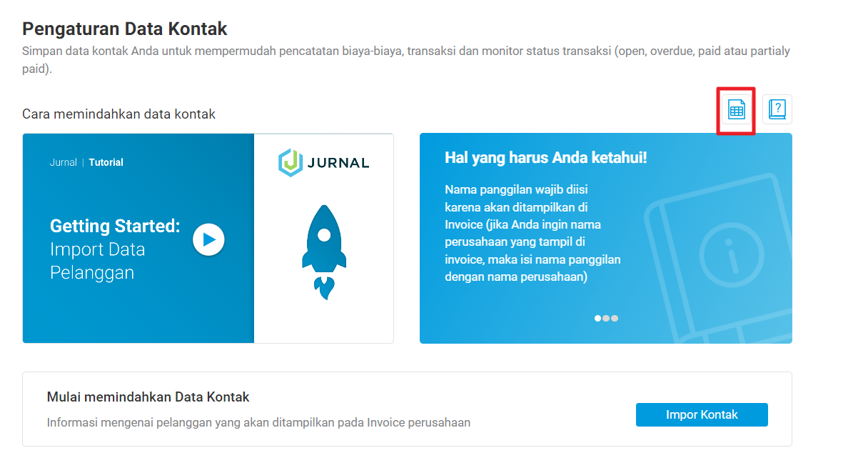Image resolution: width=868 pixels, height=458 pixels.
Task: Play the Getting Started tutorial video
Action: click(x=208, y=239)
